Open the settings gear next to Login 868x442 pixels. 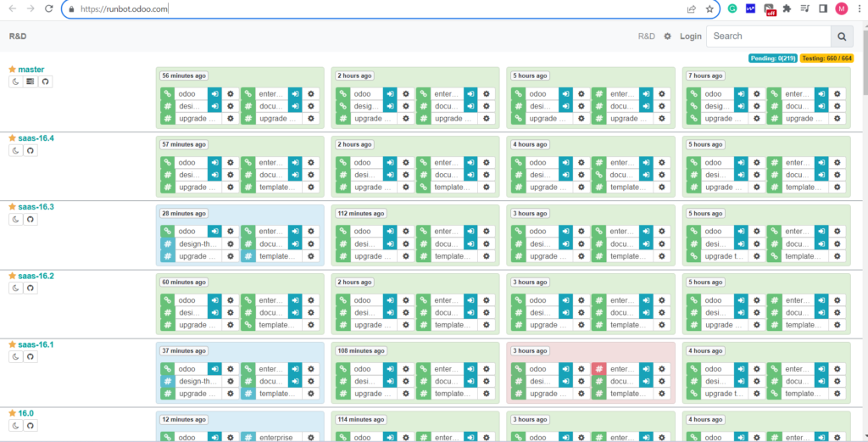[x=667, y=36]
